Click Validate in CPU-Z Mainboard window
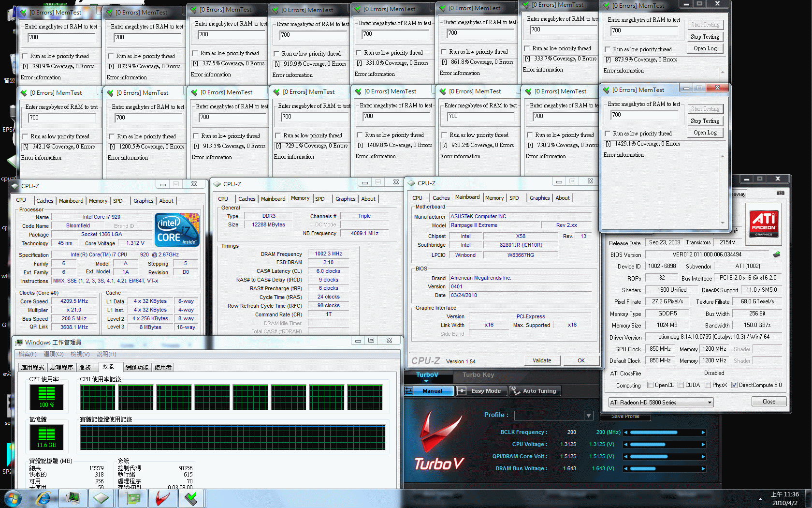 542,360
